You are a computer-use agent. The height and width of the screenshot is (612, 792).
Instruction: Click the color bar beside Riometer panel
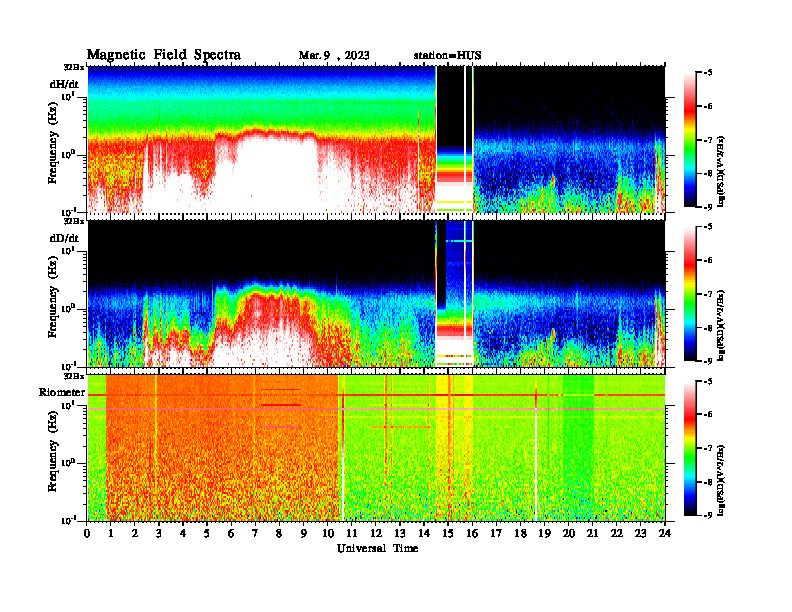(x=690, y=448)
